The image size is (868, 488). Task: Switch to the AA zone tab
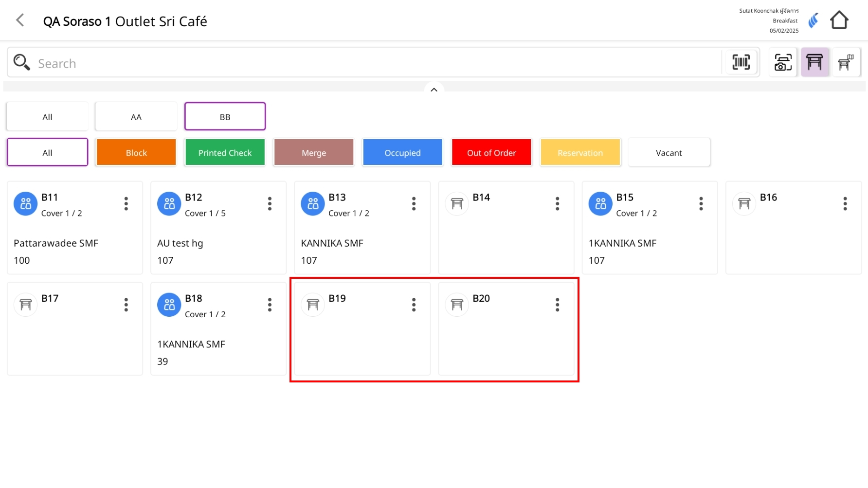136,117
